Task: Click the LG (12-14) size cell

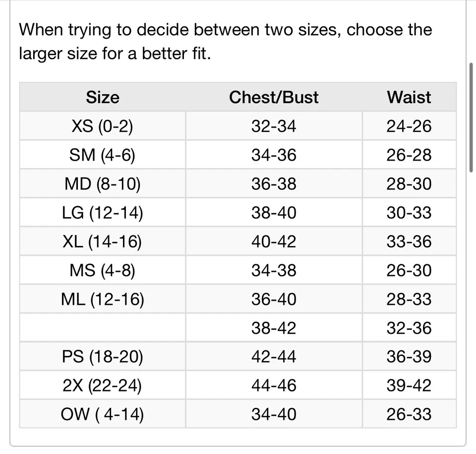Action: click(x=103, y=213)
